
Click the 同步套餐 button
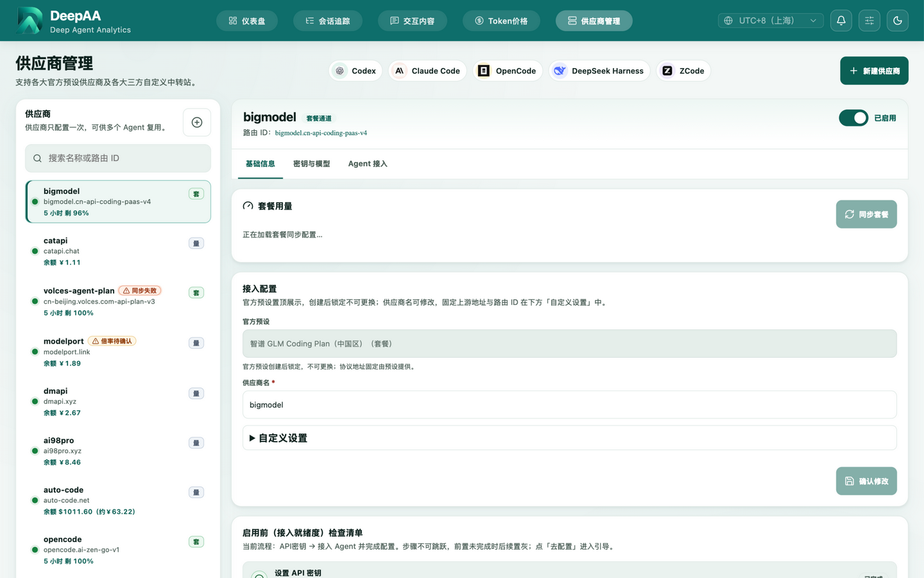click(866, 215)
